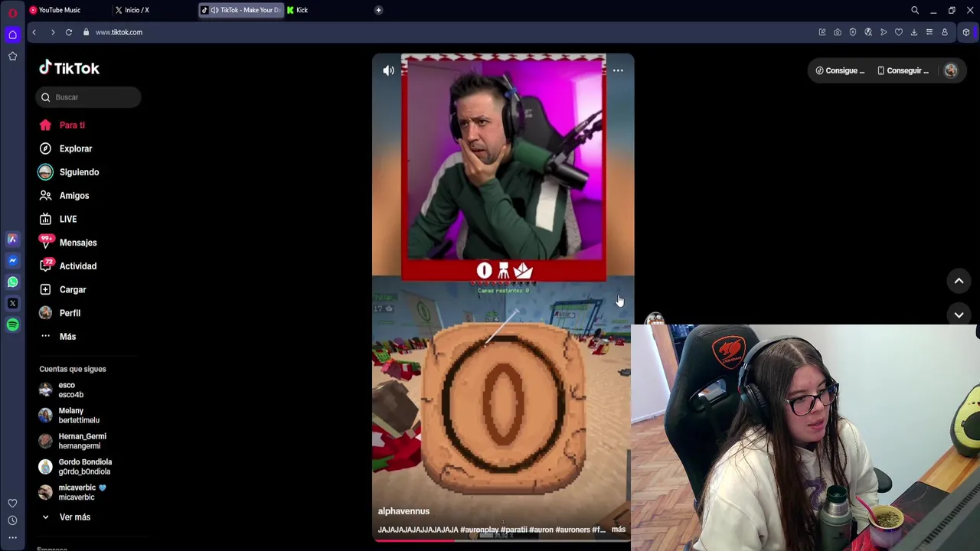View site security via the padlock icon
This screenshot has width=980, height=551.
(86, 32)
